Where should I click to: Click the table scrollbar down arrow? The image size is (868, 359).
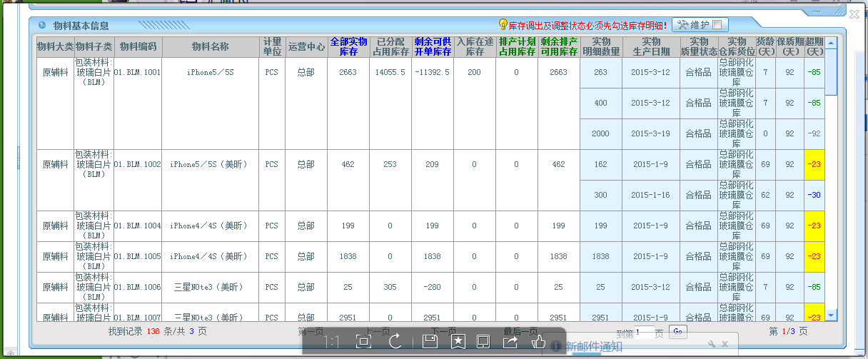click(x=831, y=315)
